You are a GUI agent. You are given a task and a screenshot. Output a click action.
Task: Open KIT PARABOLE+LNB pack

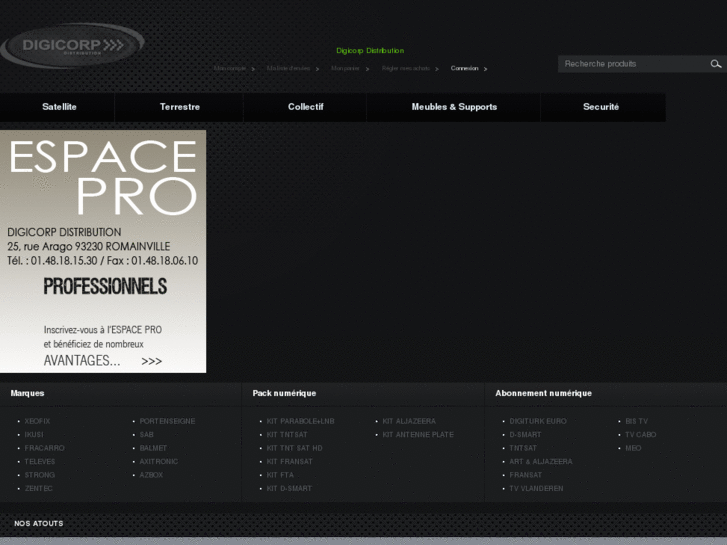(x=300, y=421)
